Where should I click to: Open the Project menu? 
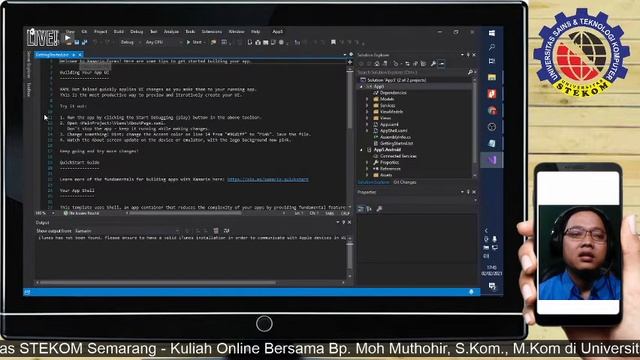(100, 31)
